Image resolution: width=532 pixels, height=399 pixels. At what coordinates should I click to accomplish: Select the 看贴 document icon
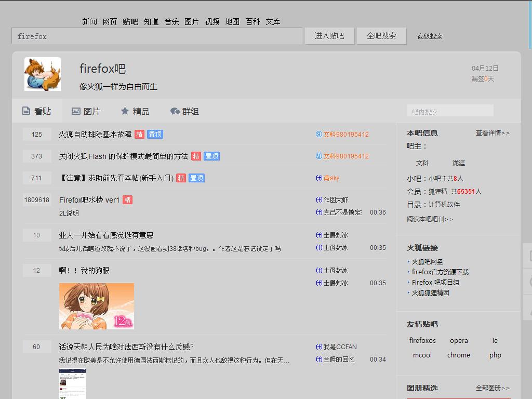pos(26,111)
